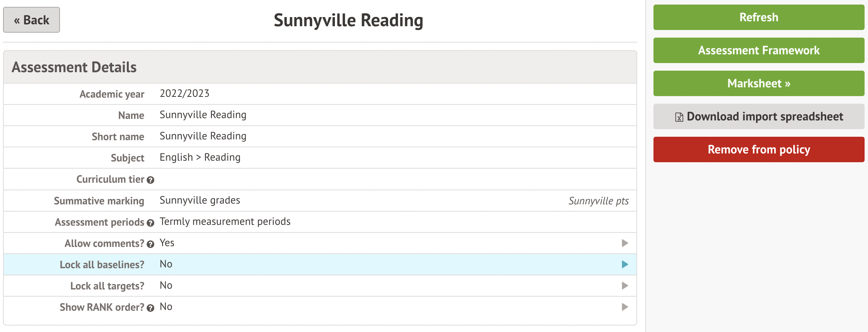868x332 pixels.
Task: Click the Allow comments help icon
Action: click(x=150, y=244)
